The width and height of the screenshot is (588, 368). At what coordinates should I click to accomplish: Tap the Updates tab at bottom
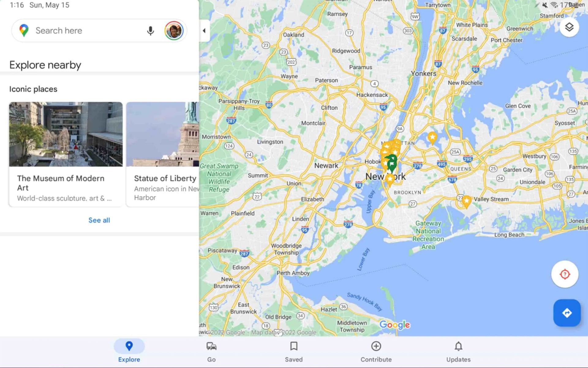(458, 351)
